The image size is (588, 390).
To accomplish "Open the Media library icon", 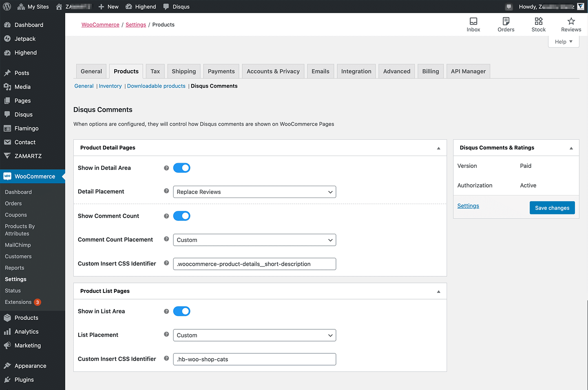I will coord(8,86).
